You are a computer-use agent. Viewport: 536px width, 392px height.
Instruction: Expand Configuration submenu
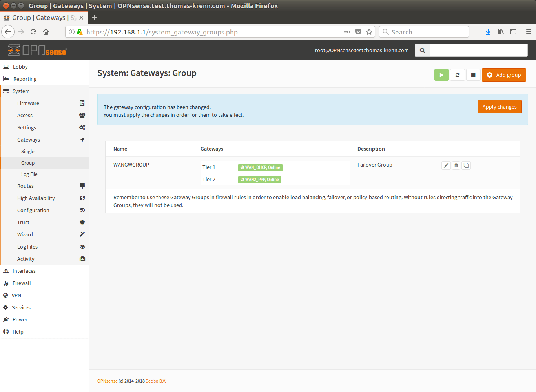click(45, 210)
